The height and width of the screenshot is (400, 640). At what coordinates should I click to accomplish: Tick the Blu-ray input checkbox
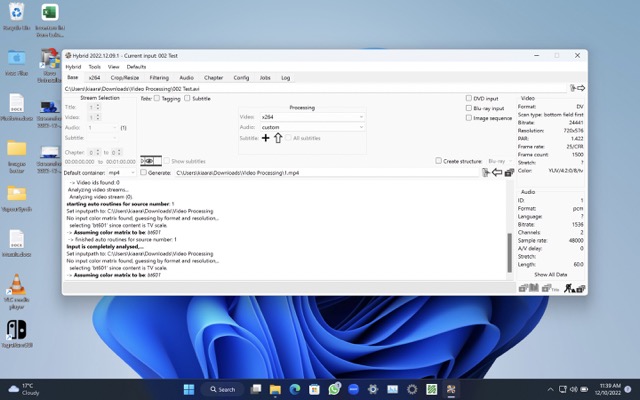coord(469,108)
